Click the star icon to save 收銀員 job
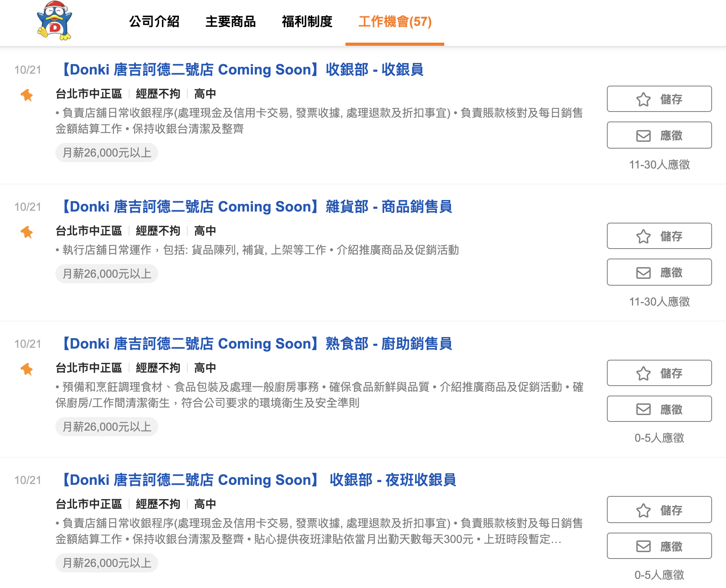The width and height of the screenshot is (726, 588). (643, 99)
